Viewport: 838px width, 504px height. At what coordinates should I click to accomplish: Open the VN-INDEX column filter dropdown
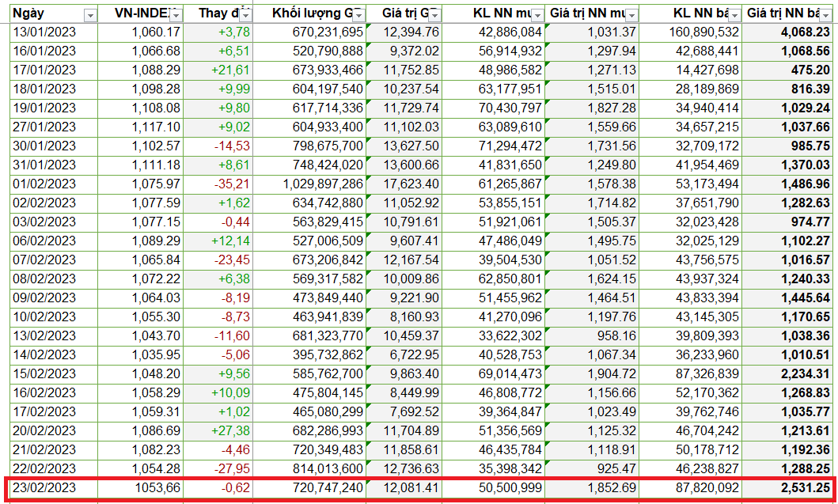[x=176, y=16]
